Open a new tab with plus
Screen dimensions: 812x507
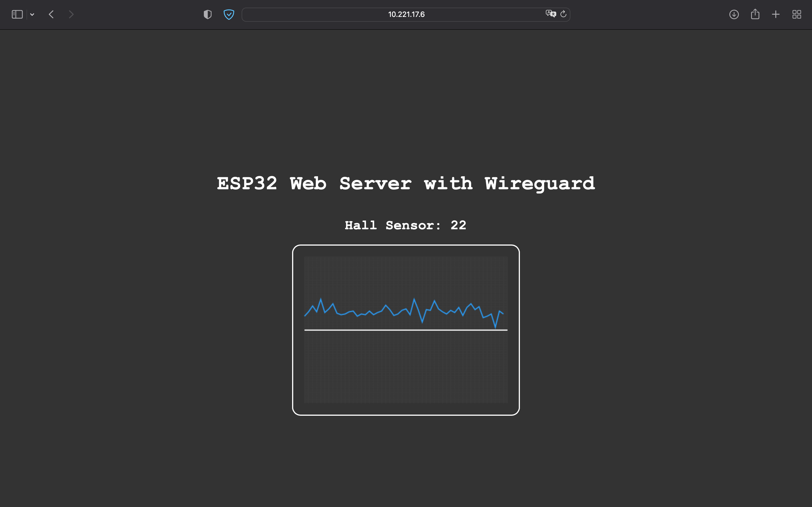(775, 14)
